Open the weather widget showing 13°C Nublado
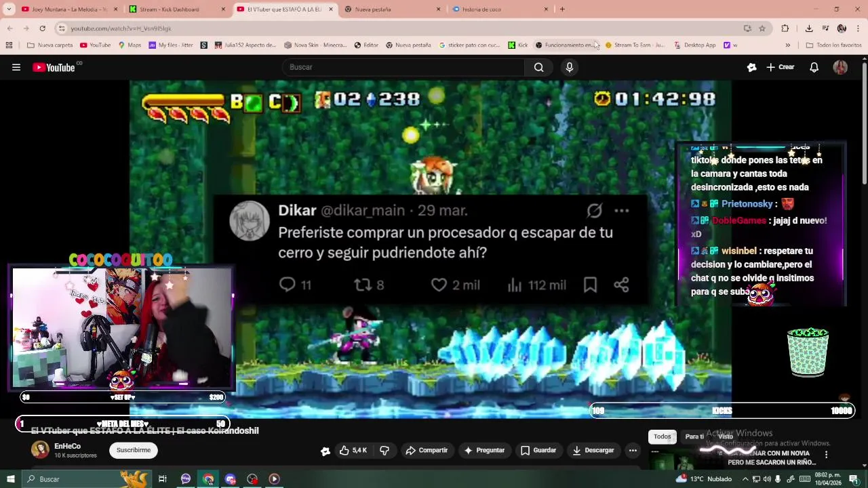Viewport: 868px width, 488px height. (x=703, y=479)
